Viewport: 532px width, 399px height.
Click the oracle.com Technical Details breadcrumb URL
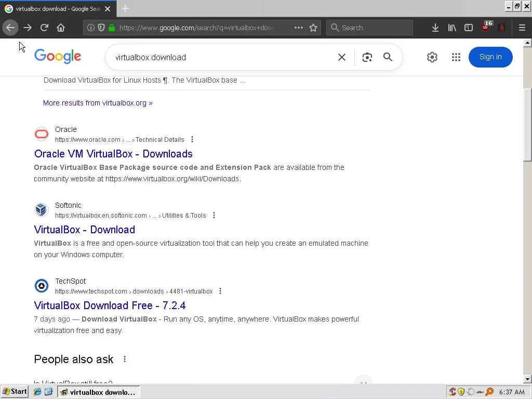click(119, 139)
